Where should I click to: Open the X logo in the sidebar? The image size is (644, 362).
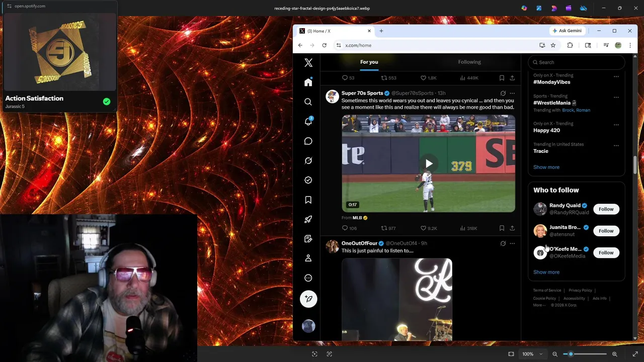tap(308, 63)
